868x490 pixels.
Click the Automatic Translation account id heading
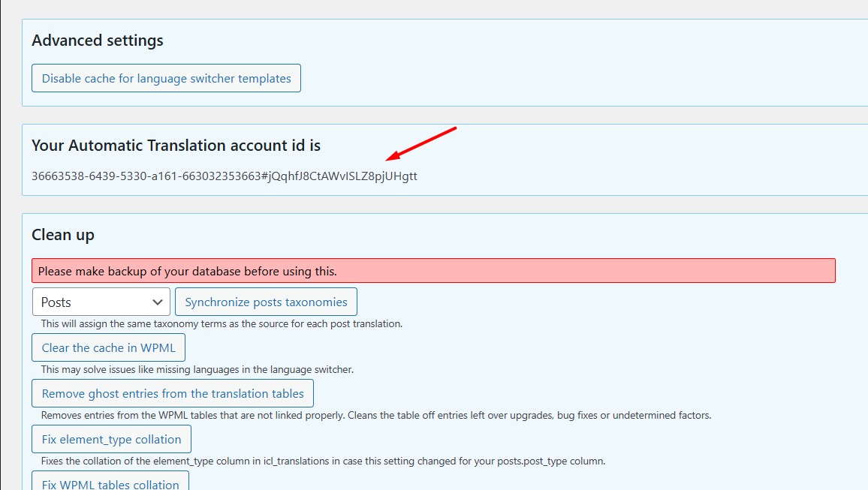point(176,146)
